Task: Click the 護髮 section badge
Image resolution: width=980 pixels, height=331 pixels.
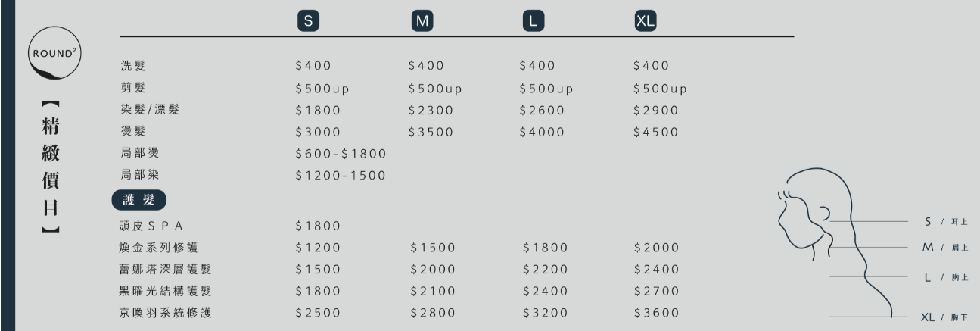Action: click(138, 200)
